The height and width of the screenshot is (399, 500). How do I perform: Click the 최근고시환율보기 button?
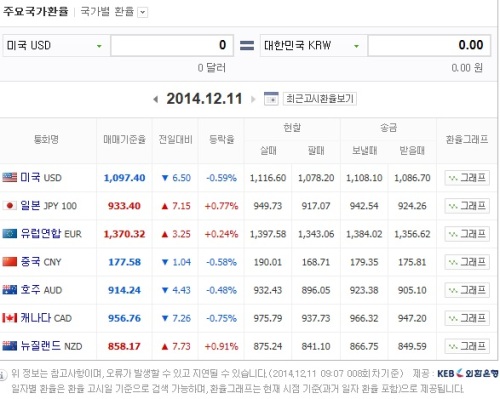click(320, 99)
